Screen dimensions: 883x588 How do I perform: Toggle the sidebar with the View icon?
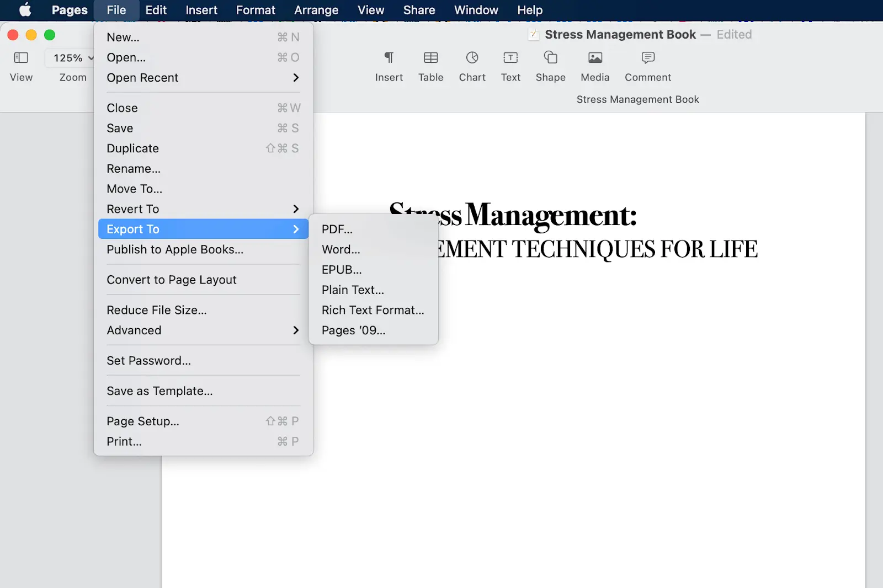[x=21, y=57]
